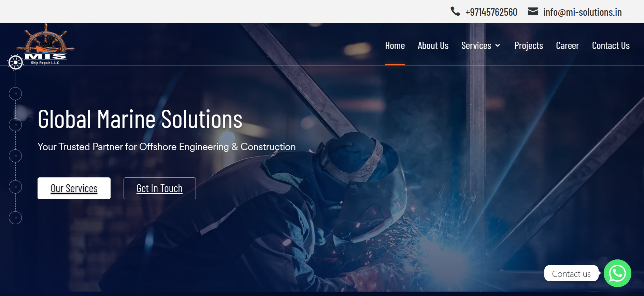Click the +97145762560 phone number link
Viewport: 644px width, 296px height.
[491, 12]
